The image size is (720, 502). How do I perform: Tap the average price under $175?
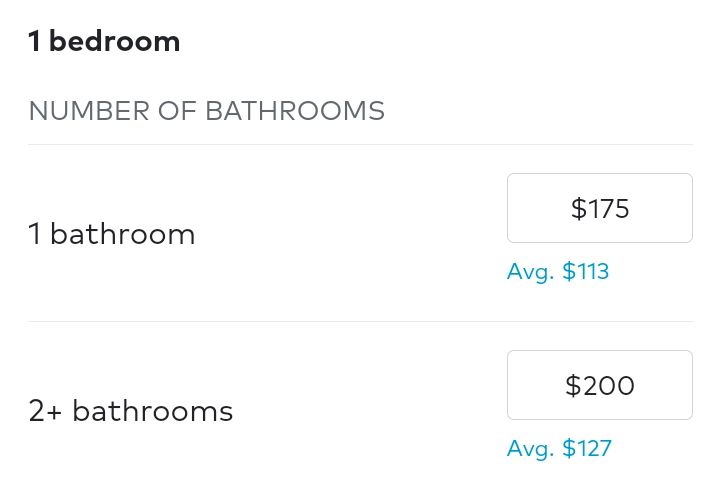pos(558,271)
